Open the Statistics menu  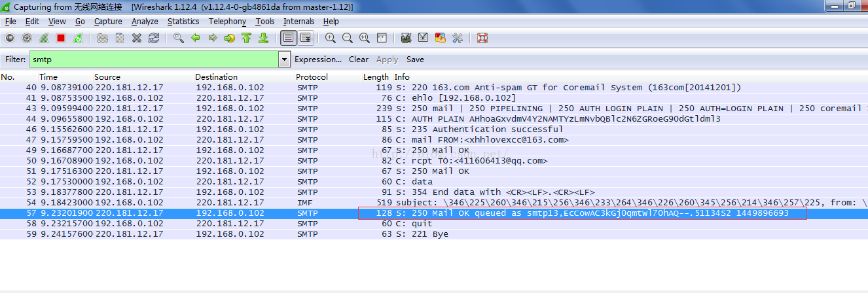point(183,22)
